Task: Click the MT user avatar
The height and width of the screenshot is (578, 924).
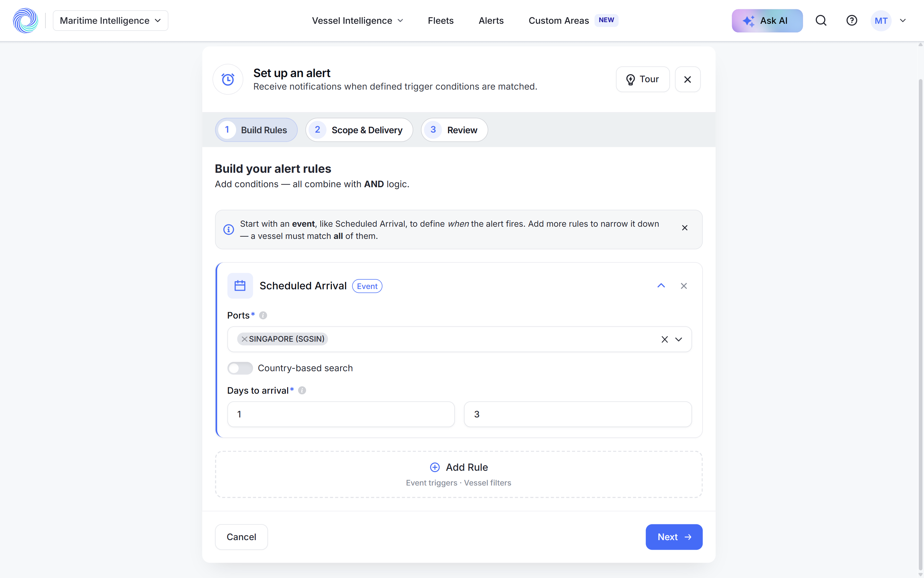Action: point(881,21)
